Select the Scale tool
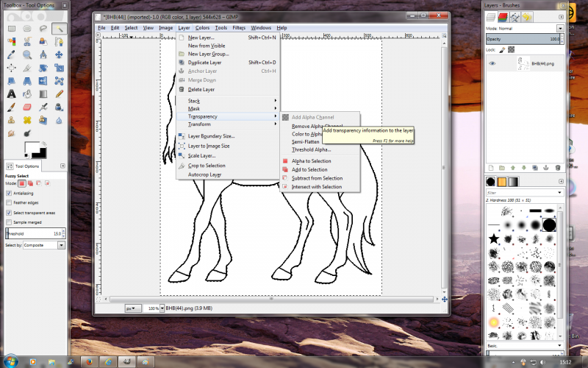This screenshot has height=368, width=588. pyautogui.click(x=59, y=68)
